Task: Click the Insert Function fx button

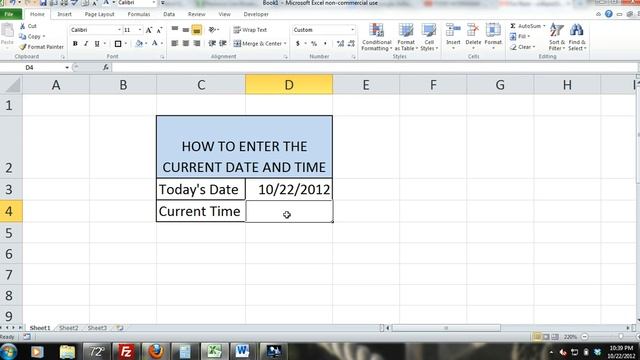Action: (x=106, y=67)
